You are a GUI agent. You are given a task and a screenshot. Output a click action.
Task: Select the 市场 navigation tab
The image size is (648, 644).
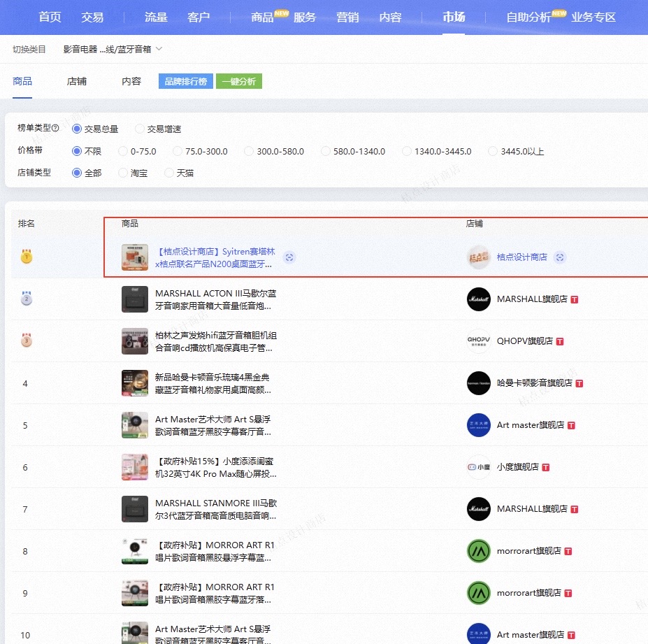(x=454, y=17)
